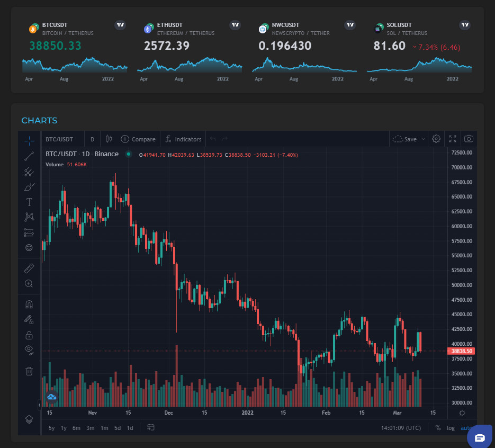
Task: Click the CHARTS section heading
Action: coord(39,120)
